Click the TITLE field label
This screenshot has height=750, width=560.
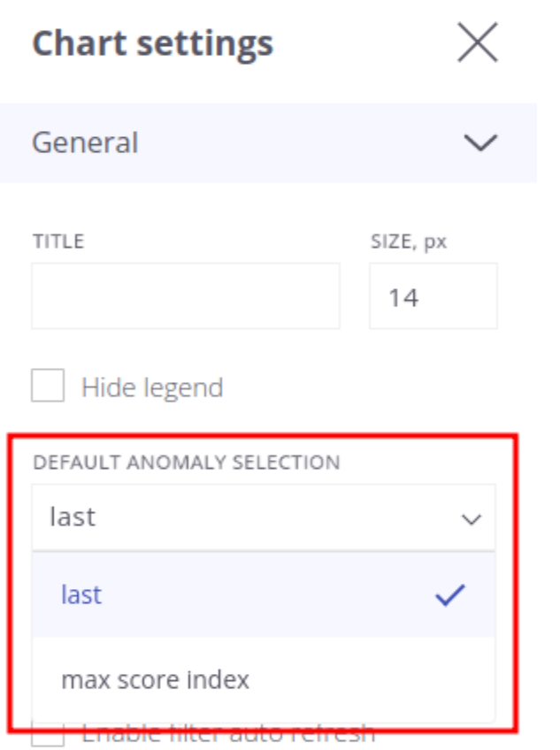point(58,241)
